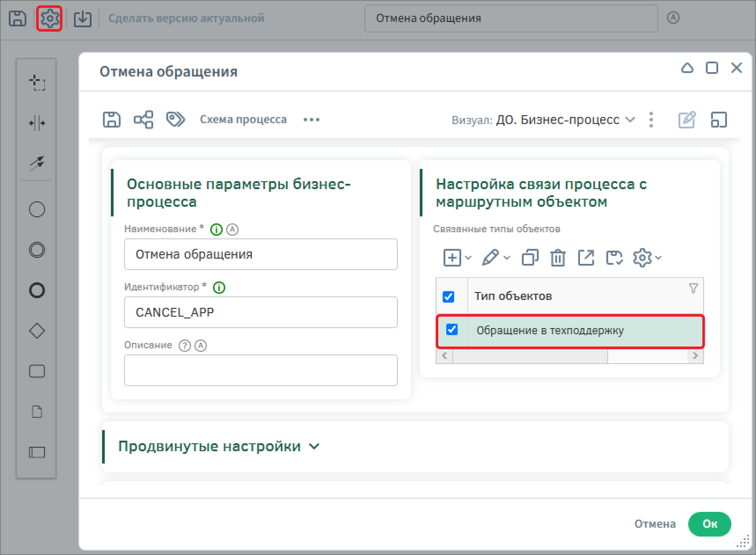Viewport: 756px width, 555px height.
Task: Pick the intermediate event double circle
Action: [x=37, y=250]
